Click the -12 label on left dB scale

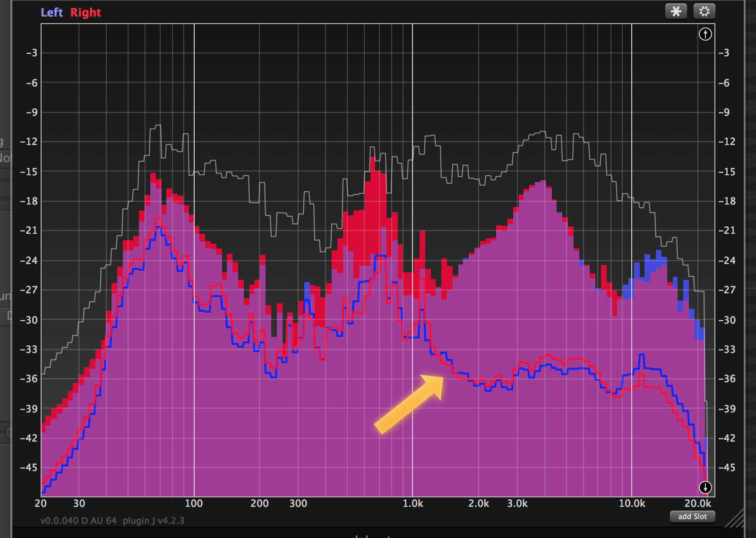tap(28, 142)
